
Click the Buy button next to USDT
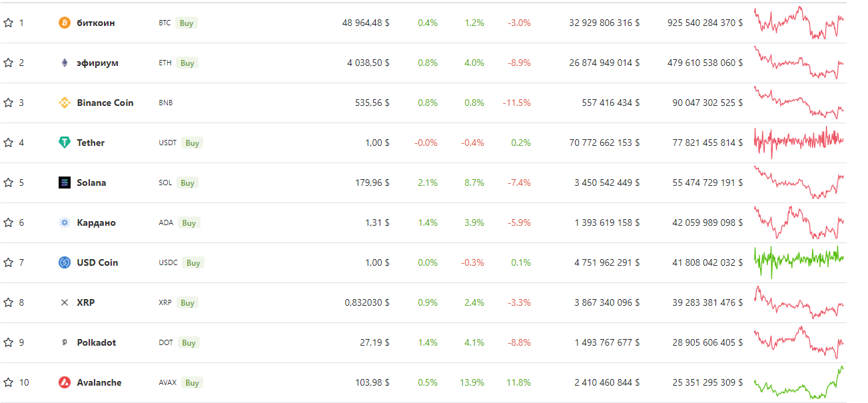(192, 143)
